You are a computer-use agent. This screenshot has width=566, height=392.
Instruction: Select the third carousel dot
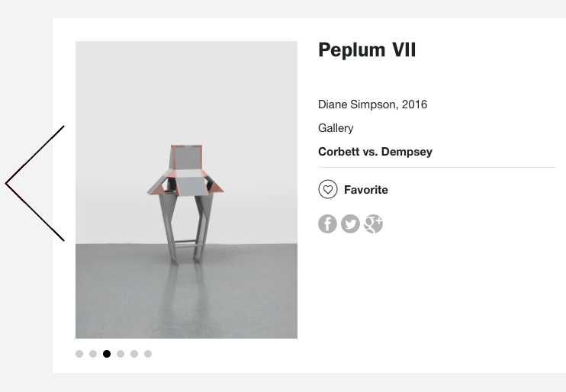tap(107, 354)
